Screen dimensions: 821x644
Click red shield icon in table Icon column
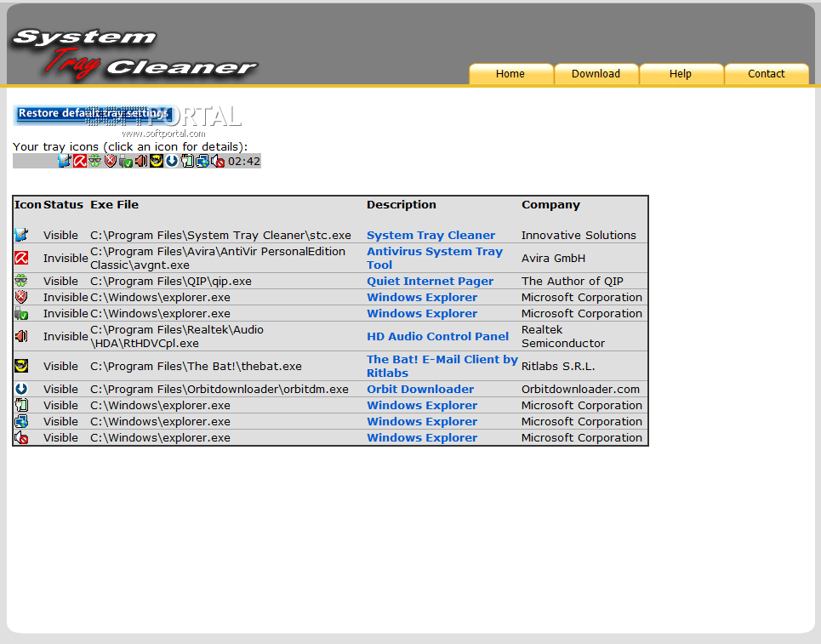click(x=21, y=297)
